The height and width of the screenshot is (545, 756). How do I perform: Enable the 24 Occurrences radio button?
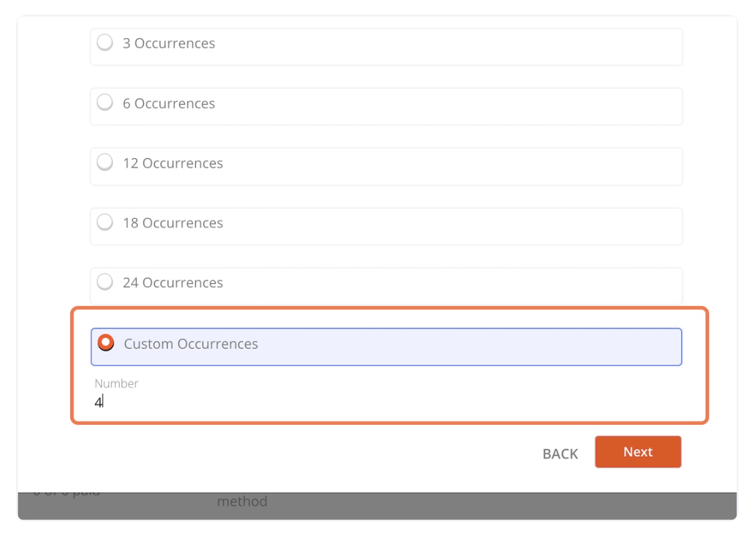(x=105, y=282)
